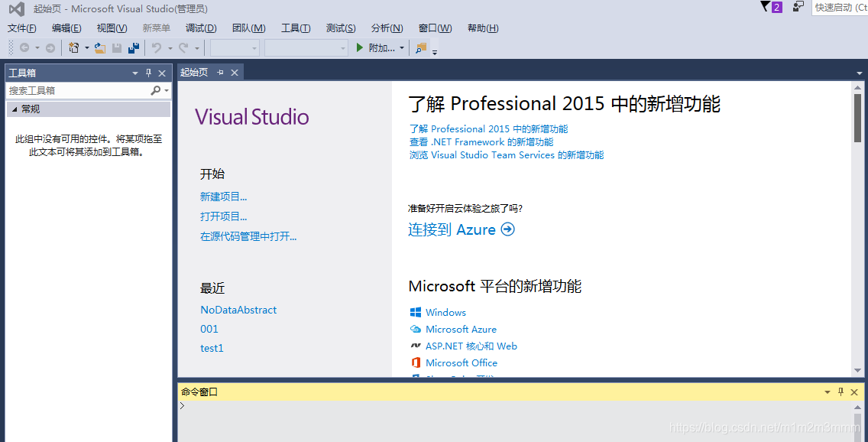868x442 pixels.
Task: Open the 调试(D) menu
Action: point(201,28)
